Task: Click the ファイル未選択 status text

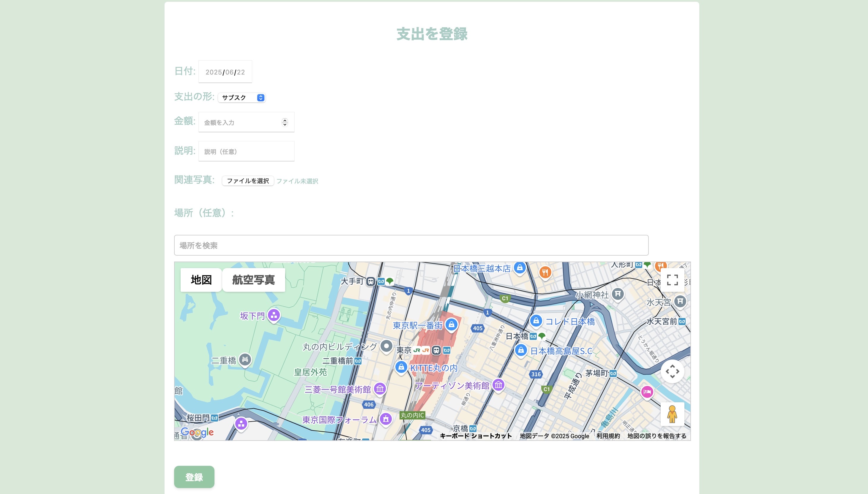Action: tap(297, 181)
